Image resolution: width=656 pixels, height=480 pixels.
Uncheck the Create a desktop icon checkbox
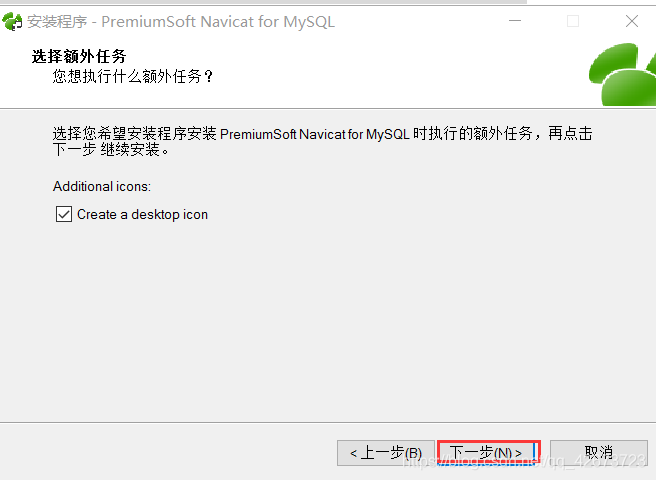pyautogui.click(x=64, y=214)
